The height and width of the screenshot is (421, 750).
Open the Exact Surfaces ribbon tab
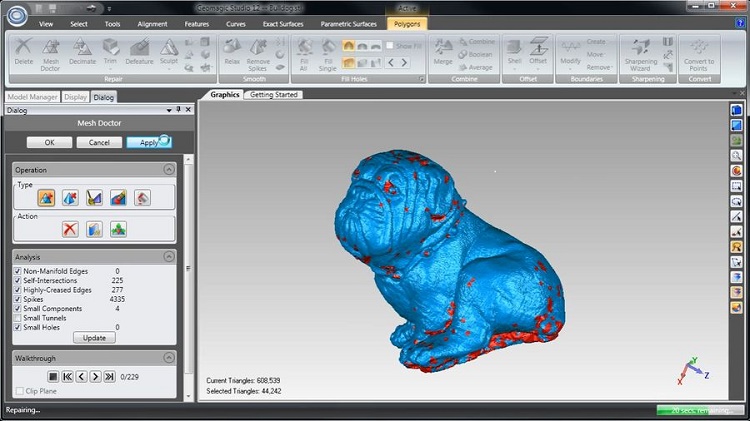coord(283,24)
